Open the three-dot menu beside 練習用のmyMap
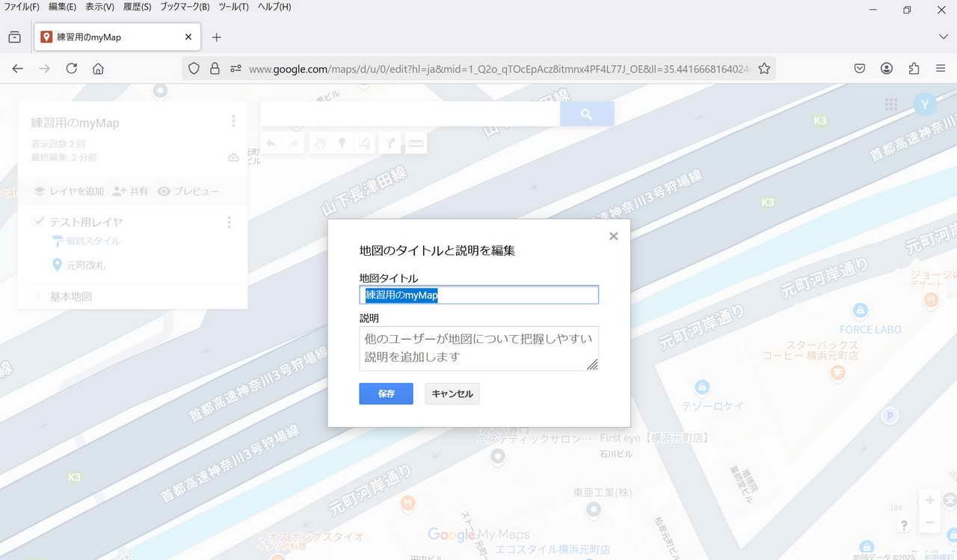The image size is (957, 560). [233, 121]
